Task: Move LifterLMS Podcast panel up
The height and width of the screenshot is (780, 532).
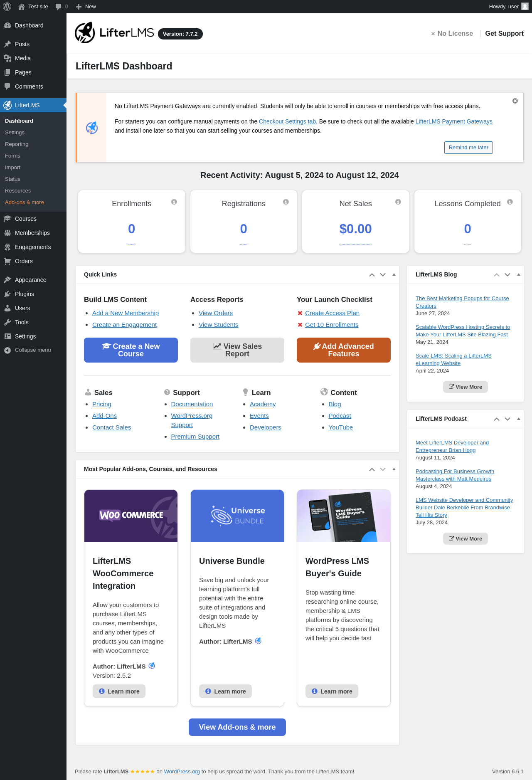Action: pos(497,419)
